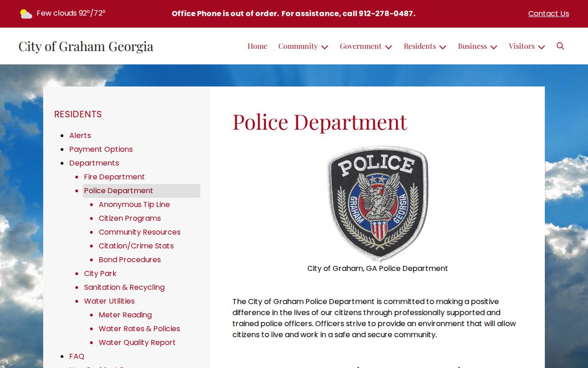Open Meter Reading link
Screen dimensions: 588x368
(x=125, y=315)
